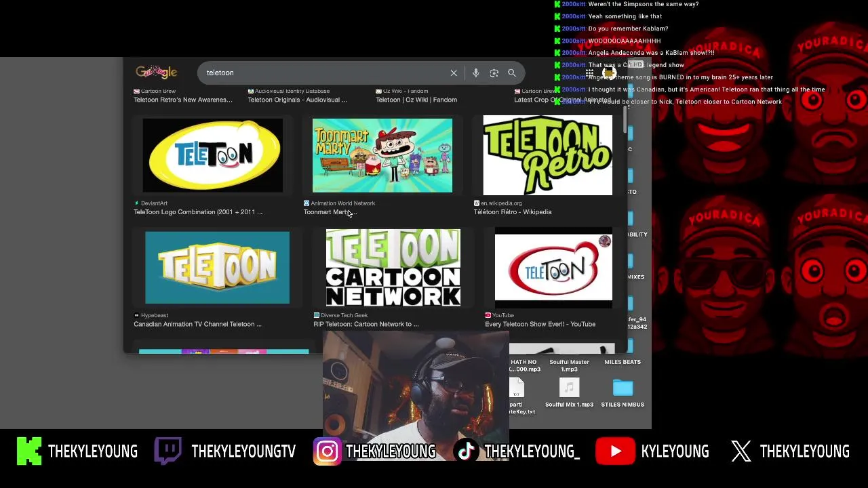Open Google Lens image search
This screenshot has height=488, width=868.
(494, 73)
